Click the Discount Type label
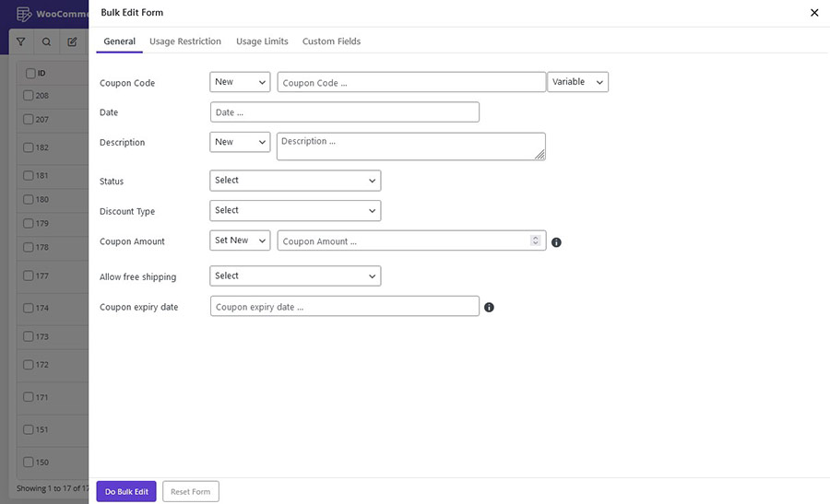Viewport: 830px width, 504px height. click(127, 212)
